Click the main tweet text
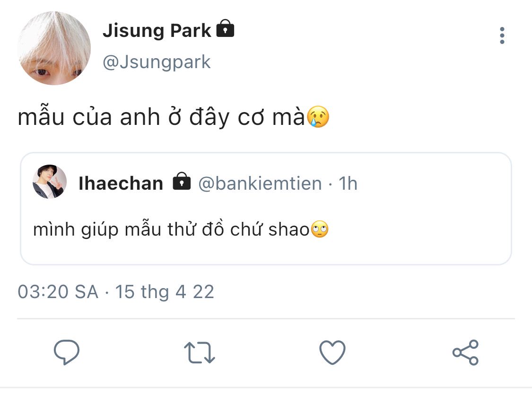 161,117
